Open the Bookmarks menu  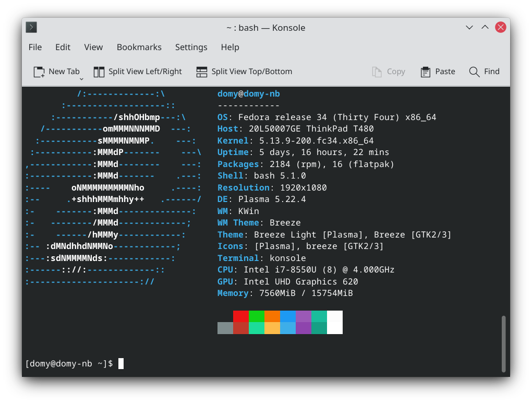coord(139,47)
